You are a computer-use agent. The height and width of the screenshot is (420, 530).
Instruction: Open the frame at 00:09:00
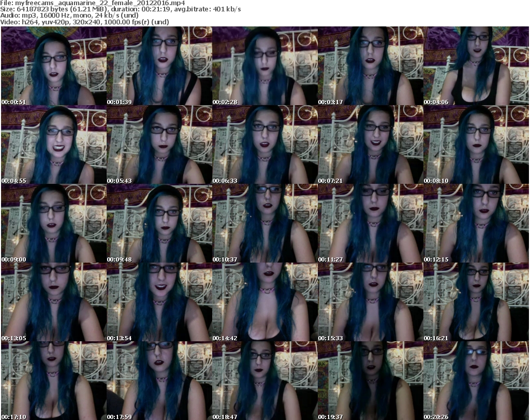[54, 223]
